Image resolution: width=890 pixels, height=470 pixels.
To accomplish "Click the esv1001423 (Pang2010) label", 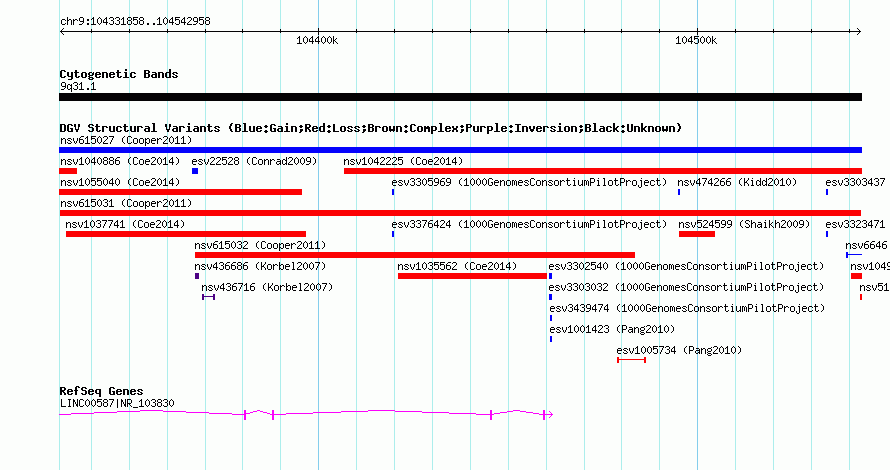I will click(x=612, y=329).
